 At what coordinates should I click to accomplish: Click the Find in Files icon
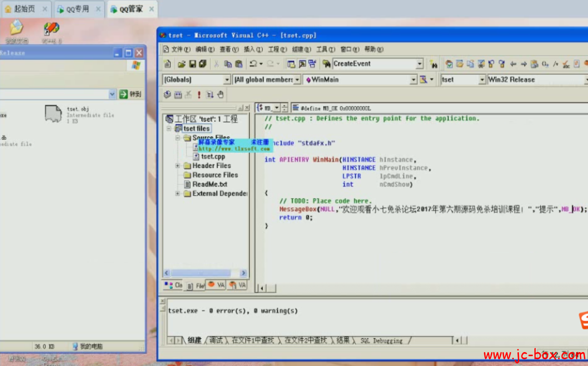coord(327,64)
